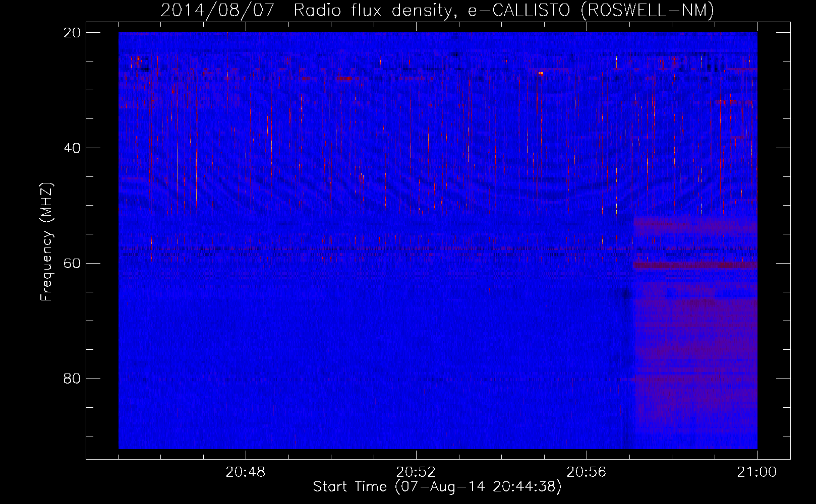The image size is (816, 504).
Task: Click the frequency tick label 20
Action: [x=72, y=33]
